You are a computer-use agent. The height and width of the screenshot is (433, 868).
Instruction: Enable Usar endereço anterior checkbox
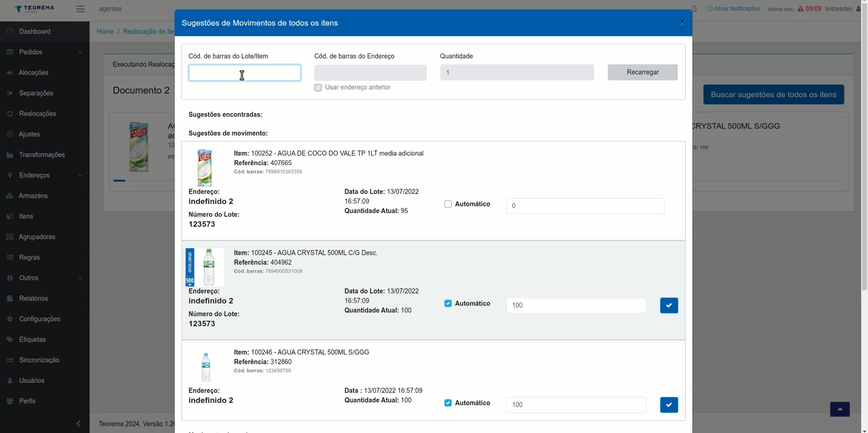pyautogui.click(x=318, y=88)
